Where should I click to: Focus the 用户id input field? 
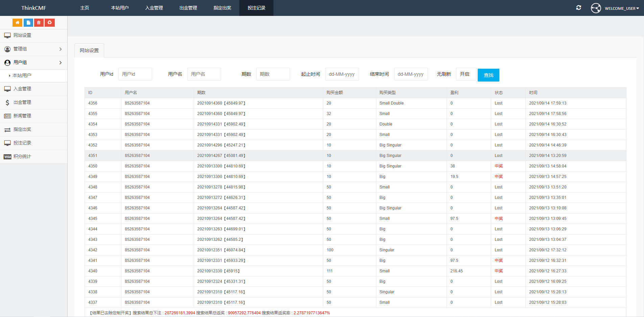click(135, 74)
